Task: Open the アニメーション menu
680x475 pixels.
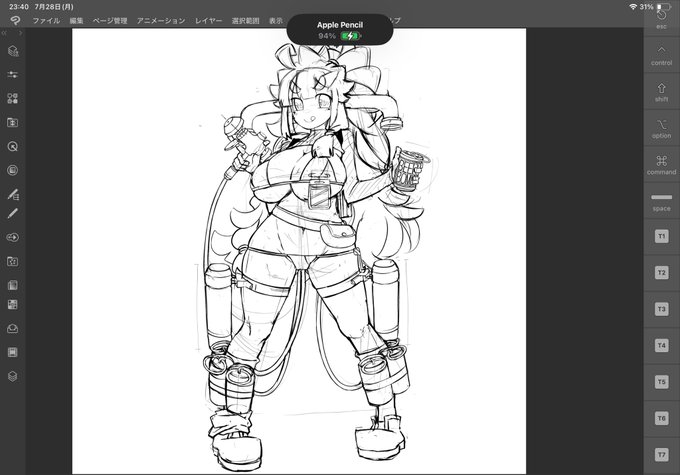Action: [x=161, y=20]
